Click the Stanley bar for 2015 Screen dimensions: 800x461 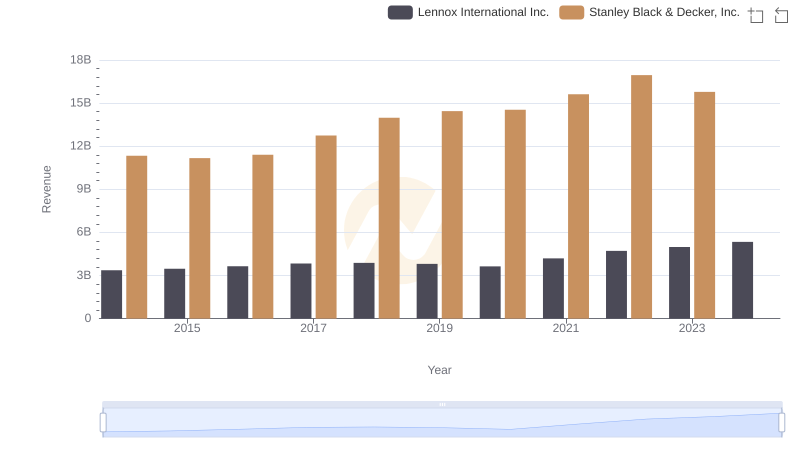point(199,238)
